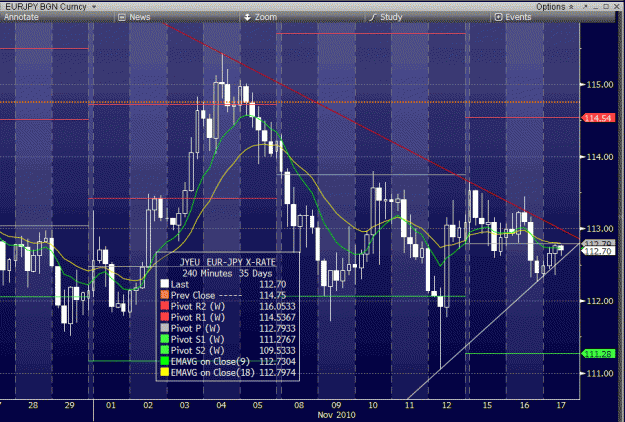625x422 pixels.
Task: Click the green 111.28 price tag
Action: point(598,354)
